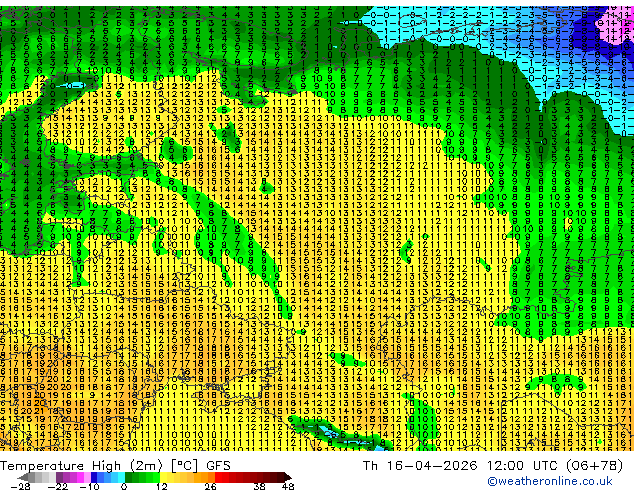
Task: Select the yellow 12 legend swatch
Action: coord(163,477)
